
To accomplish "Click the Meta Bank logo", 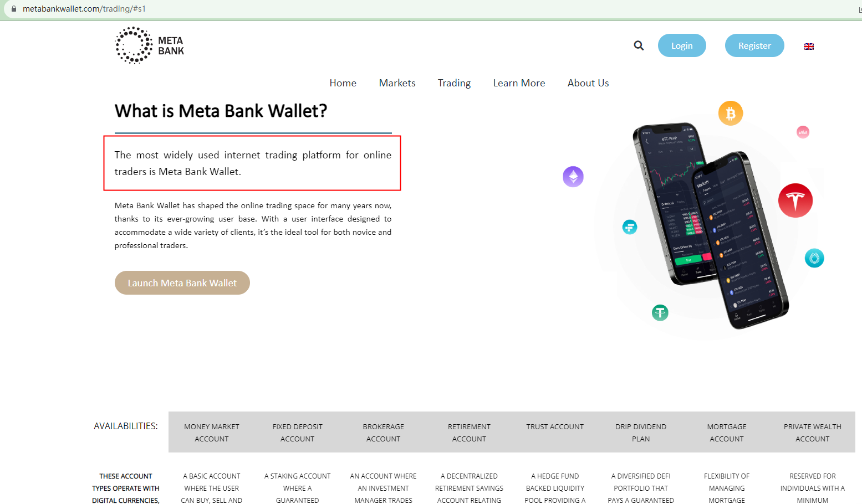I will point(150,45).
